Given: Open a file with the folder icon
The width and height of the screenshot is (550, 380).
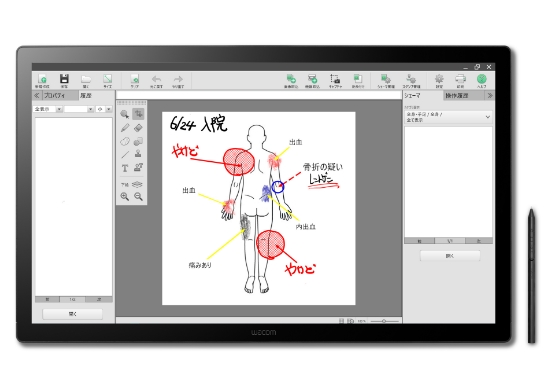Looking at the screenshot, I should tap(86, 80).
